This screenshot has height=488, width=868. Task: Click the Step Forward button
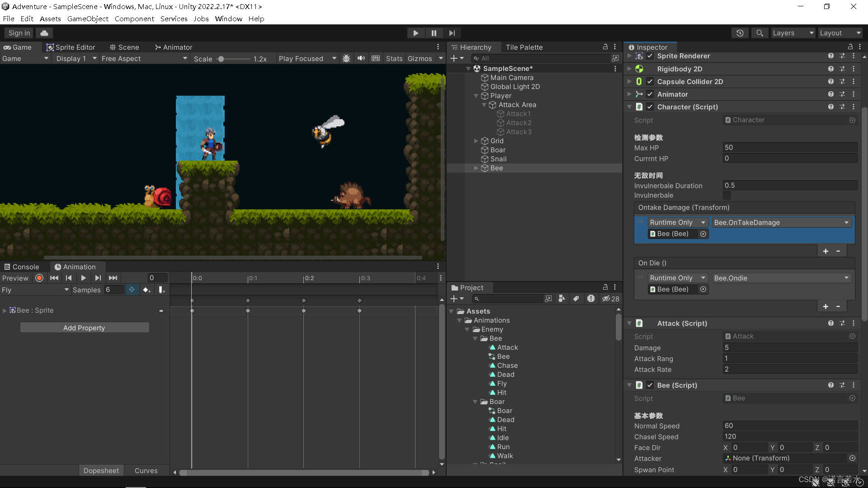pos(452,33)
